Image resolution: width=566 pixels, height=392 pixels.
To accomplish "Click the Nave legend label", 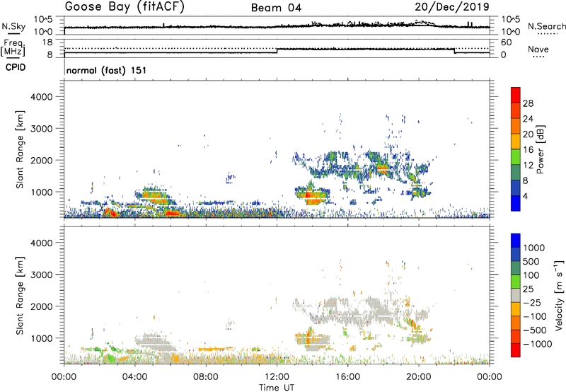I will [538, 50].
